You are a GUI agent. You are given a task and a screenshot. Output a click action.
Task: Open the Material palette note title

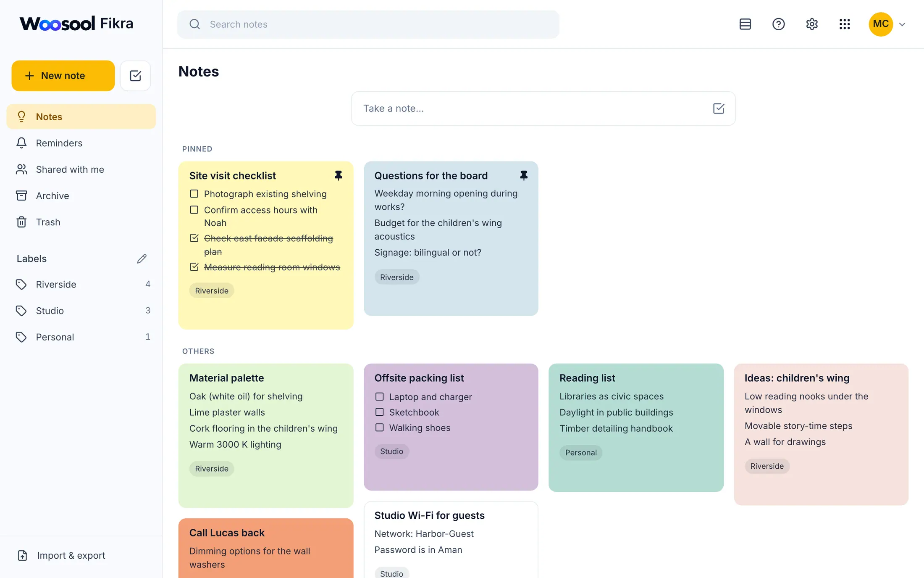[x=226, y=378]
